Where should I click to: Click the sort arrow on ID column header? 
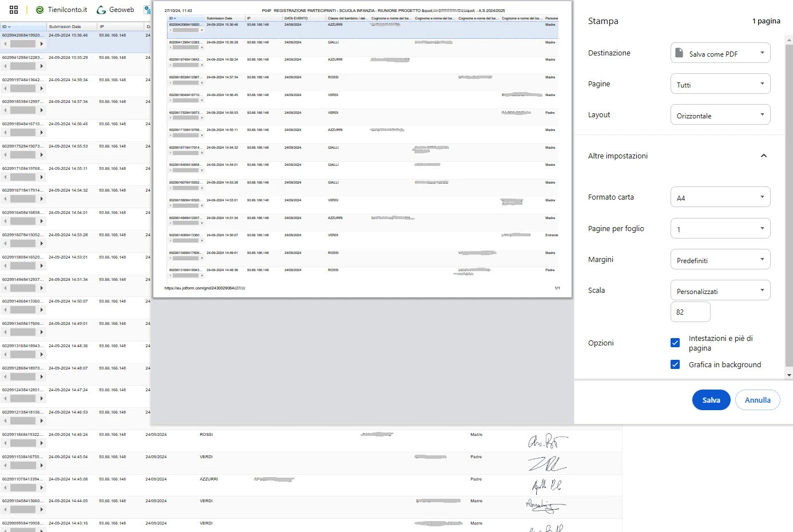pyautogui.click(x=9, y=26)
